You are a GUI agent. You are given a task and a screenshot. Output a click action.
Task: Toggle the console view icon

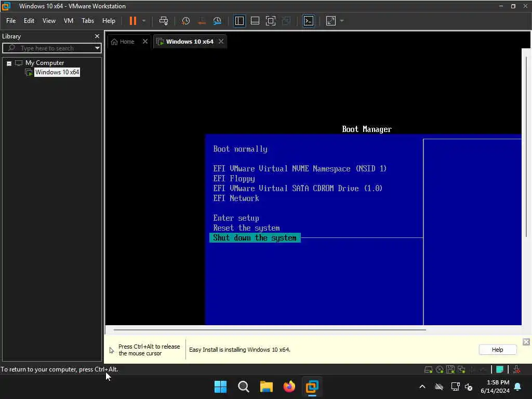(308, 21)
